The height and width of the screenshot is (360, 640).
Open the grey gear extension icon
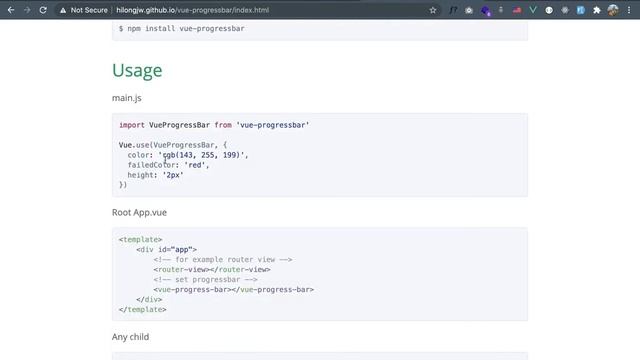coord(469,10)
